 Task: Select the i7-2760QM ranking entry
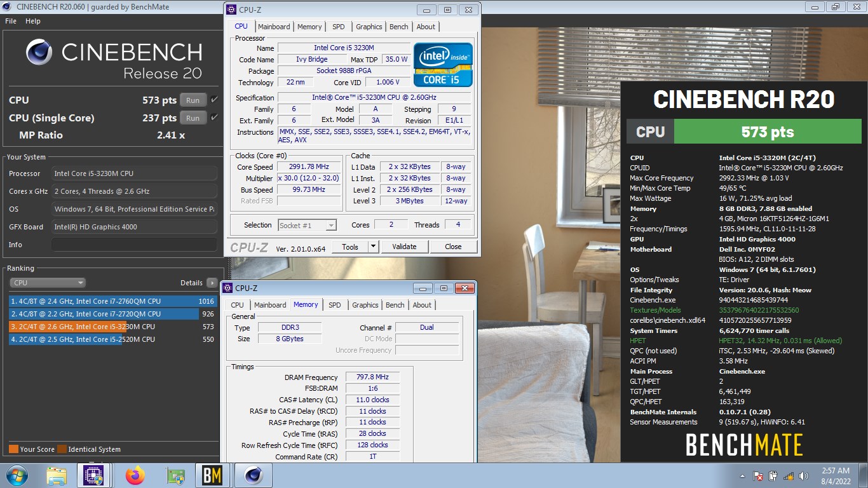(112, 301)
